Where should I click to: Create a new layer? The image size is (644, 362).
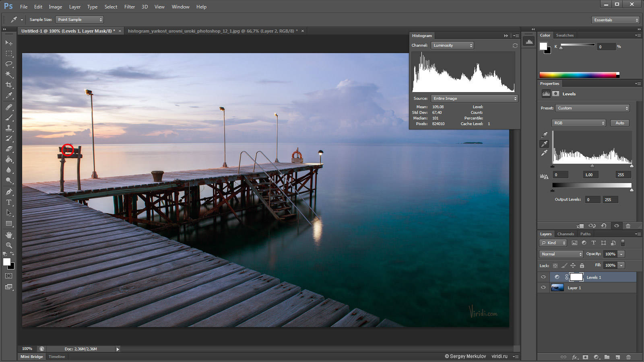pos(617,357)
